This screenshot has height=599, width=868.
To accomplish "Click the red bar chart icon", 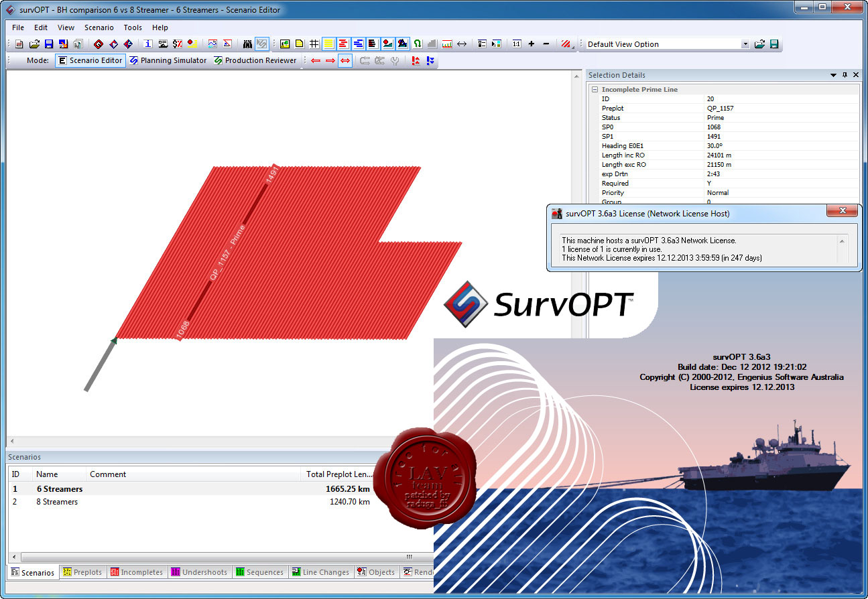I will [447, 44].
